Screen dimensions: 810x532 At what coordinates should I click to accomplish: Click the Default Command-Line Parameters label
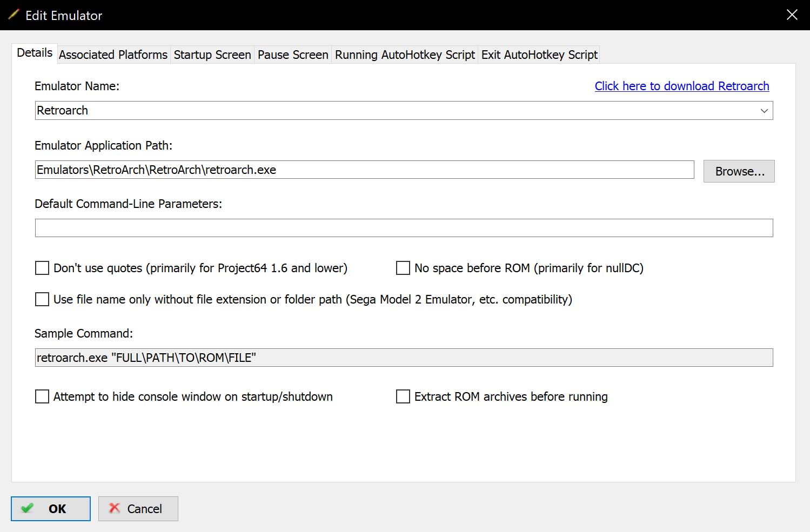coord(129,204)
